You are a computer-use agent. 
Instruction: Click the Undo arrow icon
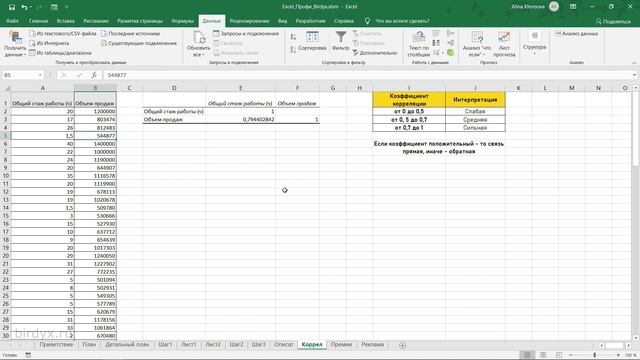click(24, 7)
